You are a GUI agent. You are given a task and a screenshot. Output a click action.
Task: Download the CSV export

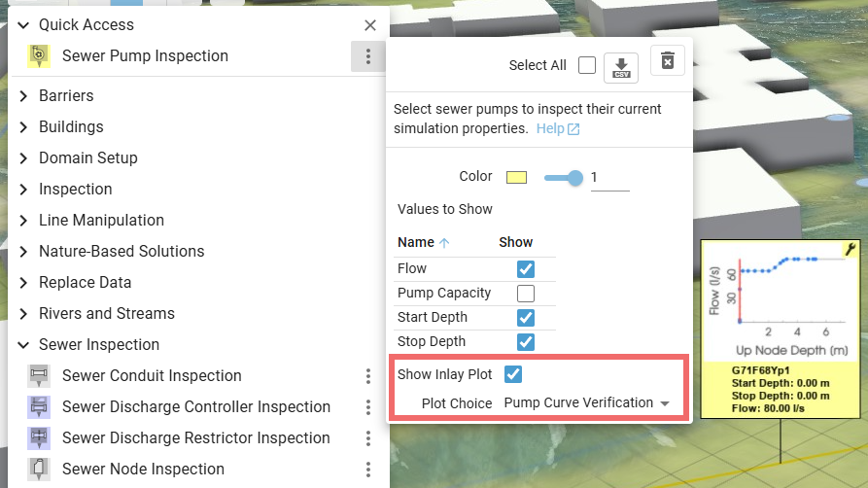click(621, 66)
